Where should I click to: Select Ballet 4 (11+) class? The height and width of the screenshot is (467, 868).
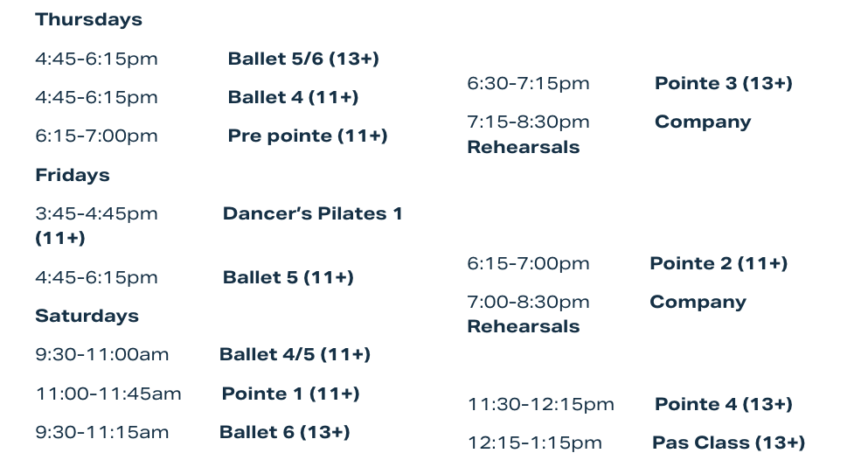coord(293,97)
